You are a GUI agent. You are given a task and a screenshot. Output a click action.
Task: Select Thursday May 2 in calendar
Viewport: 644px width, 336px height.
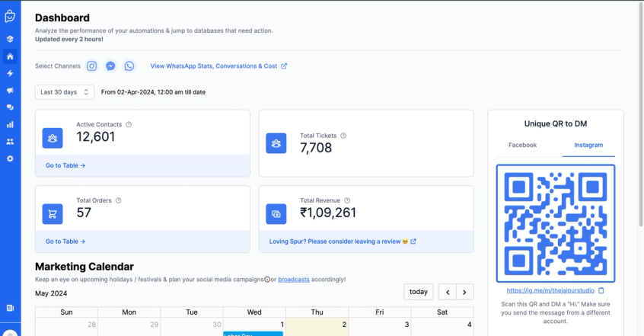tap(317, 327)
